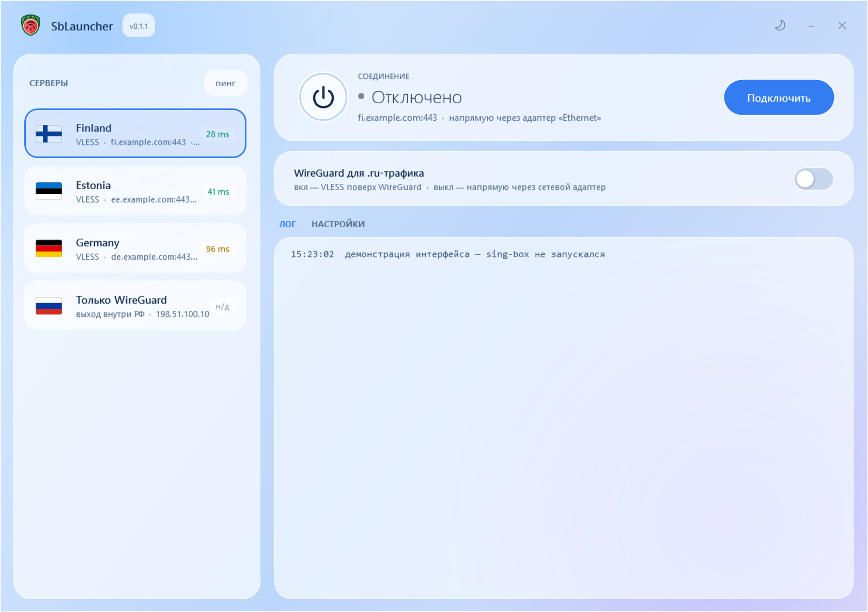Click the Russian flag icon
Image resolution: width=868 pixels, height=612 pixels.
point(49,306)
